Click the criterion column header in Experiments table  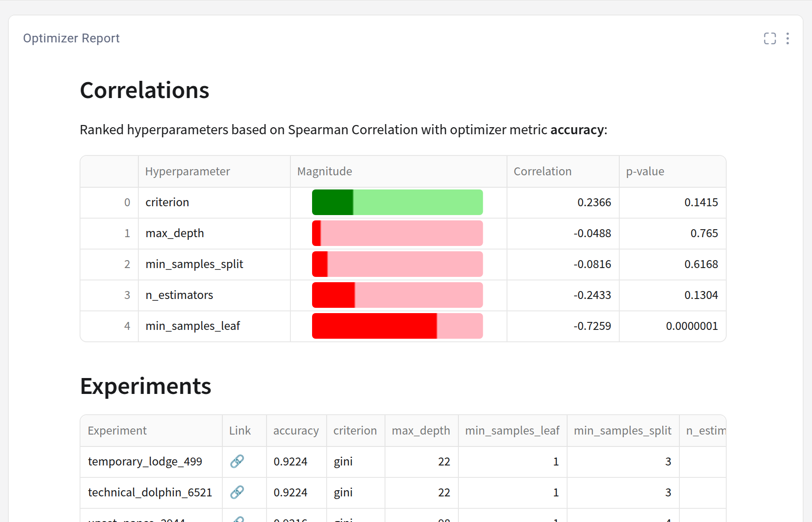point(355,430)
